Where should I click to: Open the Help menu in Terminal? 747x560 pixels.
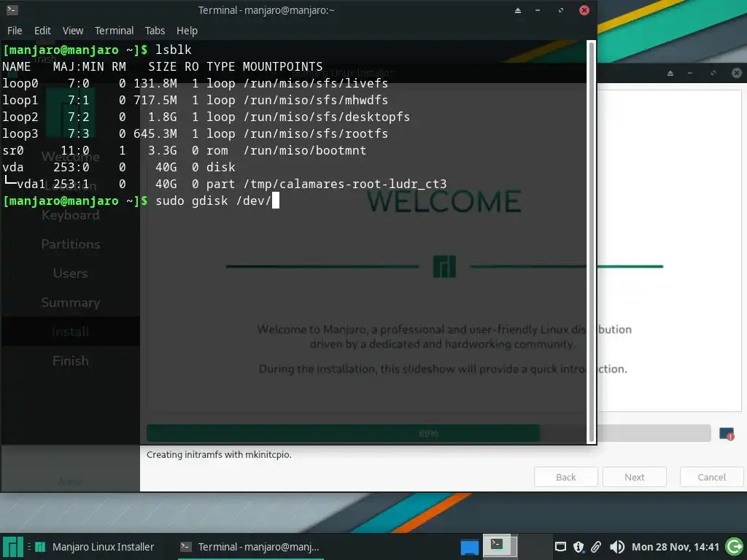tap(187, 31)
